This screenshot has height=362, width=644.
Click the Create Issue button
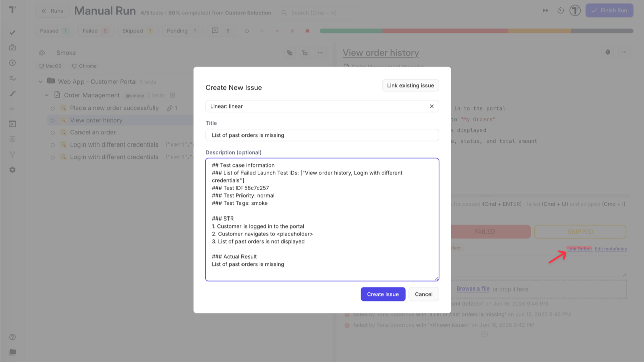383,294
